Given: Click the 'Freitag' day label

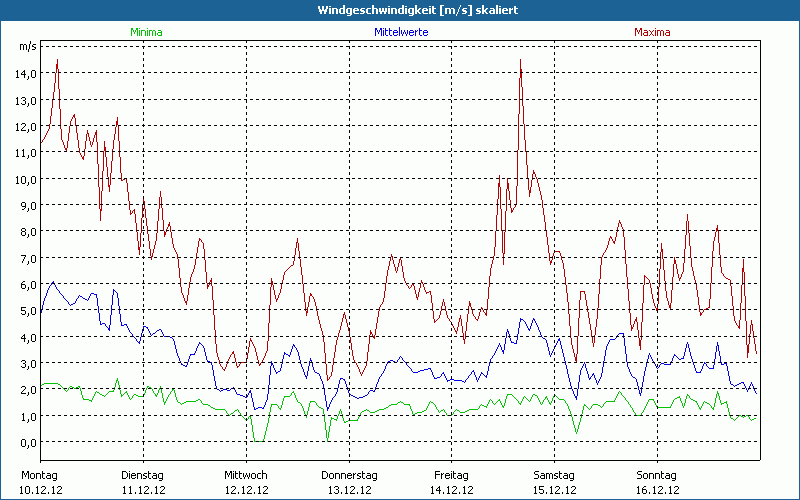Looking at the screenshot, I should tap(451, 476).
